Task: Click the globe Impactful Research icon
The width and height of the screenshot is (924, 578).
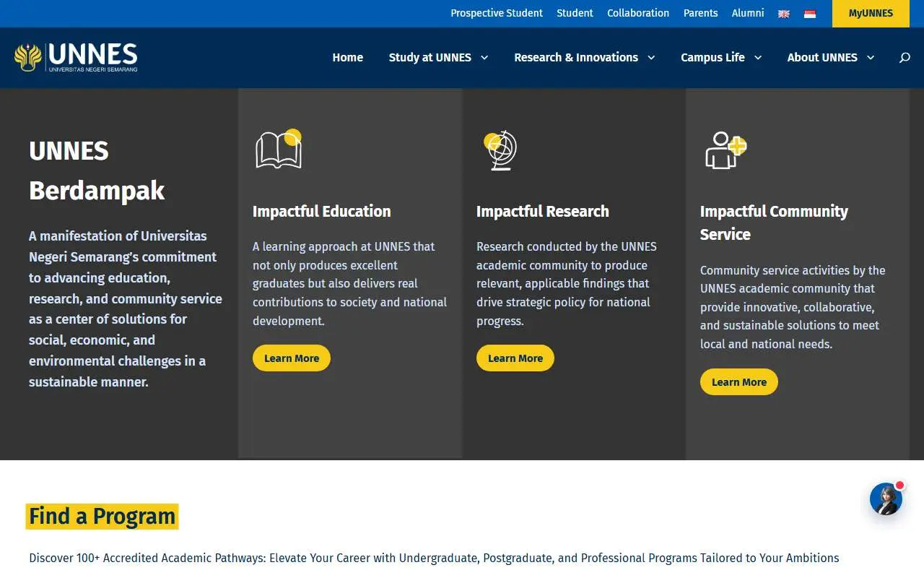Action: [x=500, y=150]
